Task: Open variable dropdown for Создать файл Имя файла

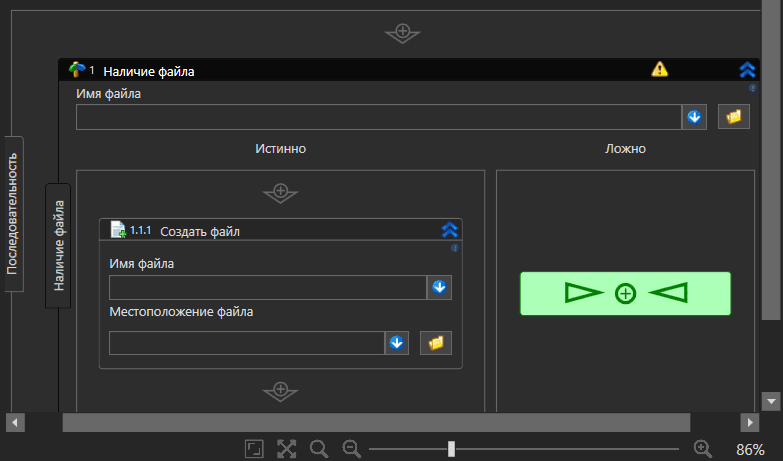Action: tap(439, 287)
